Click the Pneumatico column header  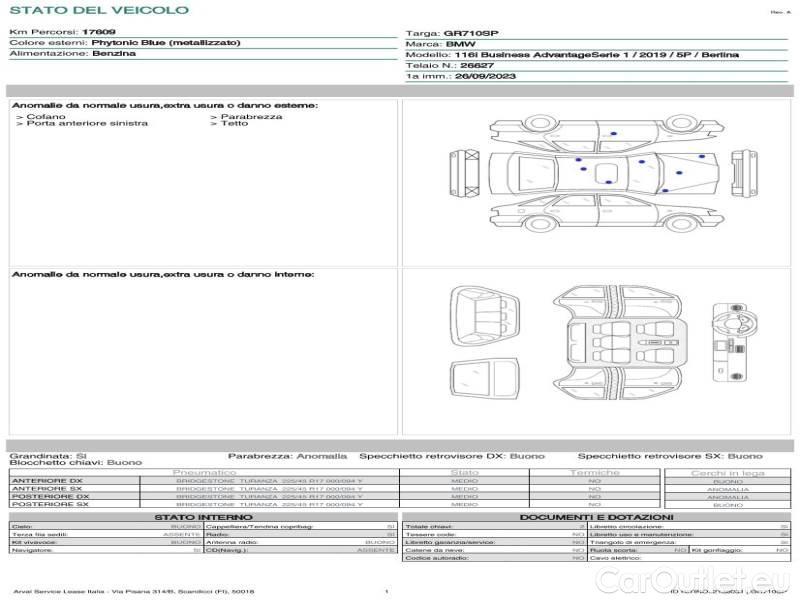[205, 472]
